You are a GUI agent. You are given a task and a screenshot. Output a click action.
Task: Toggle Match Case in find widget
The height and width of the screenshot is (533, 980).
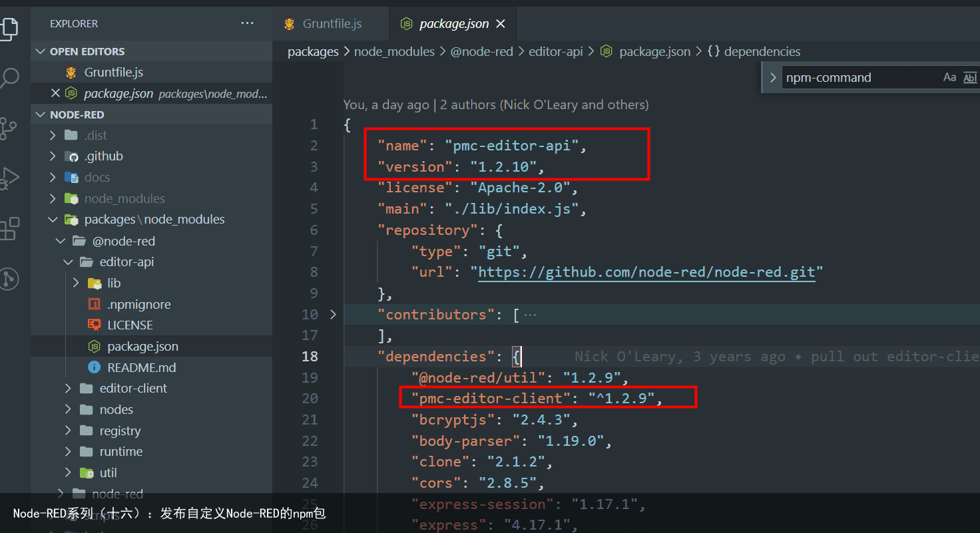point(949,78)
